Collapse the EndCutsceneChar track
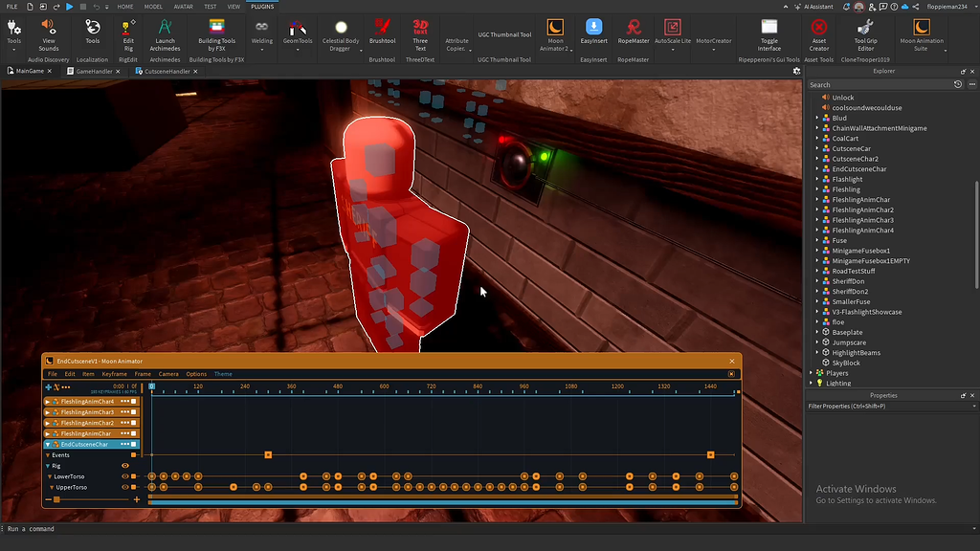Viewport: 980px width, 551px height. 48,444
